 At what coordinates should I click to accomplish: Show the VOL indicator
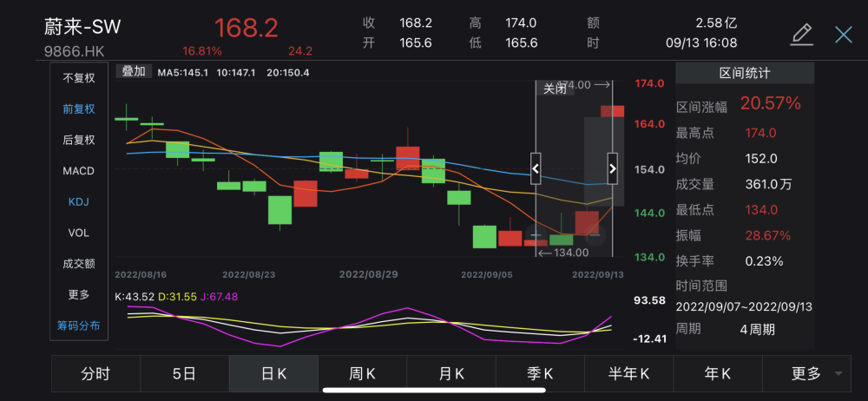79,233
